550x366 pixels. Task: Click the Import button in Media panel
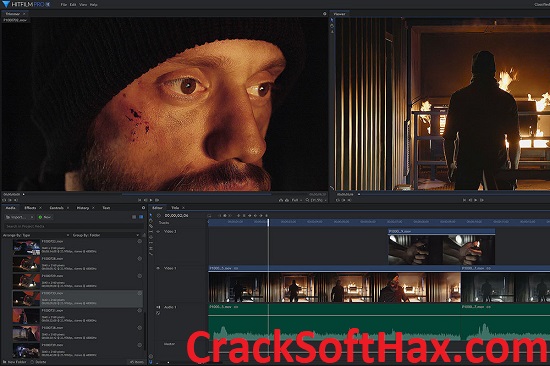19,217
